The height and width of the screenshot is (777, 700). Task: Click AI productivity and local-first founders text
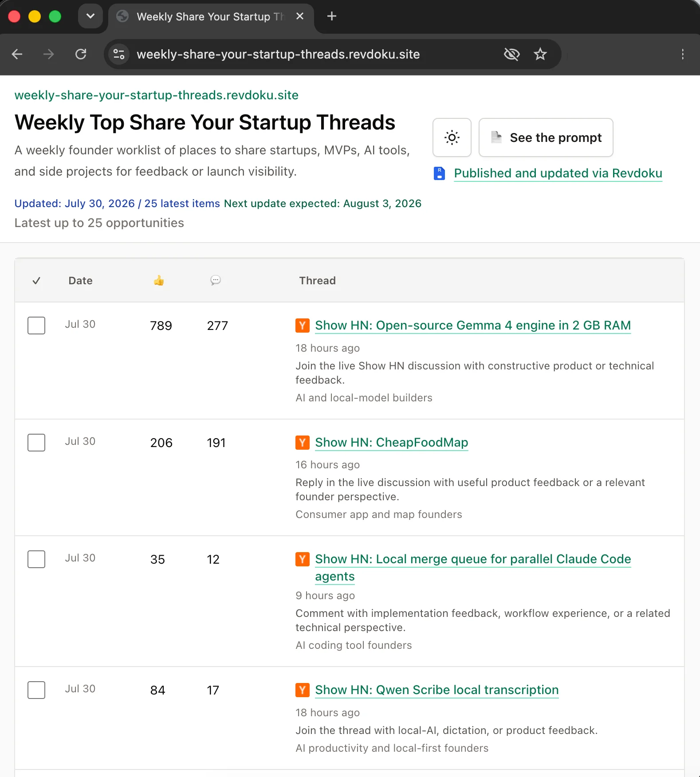(392, 748)
